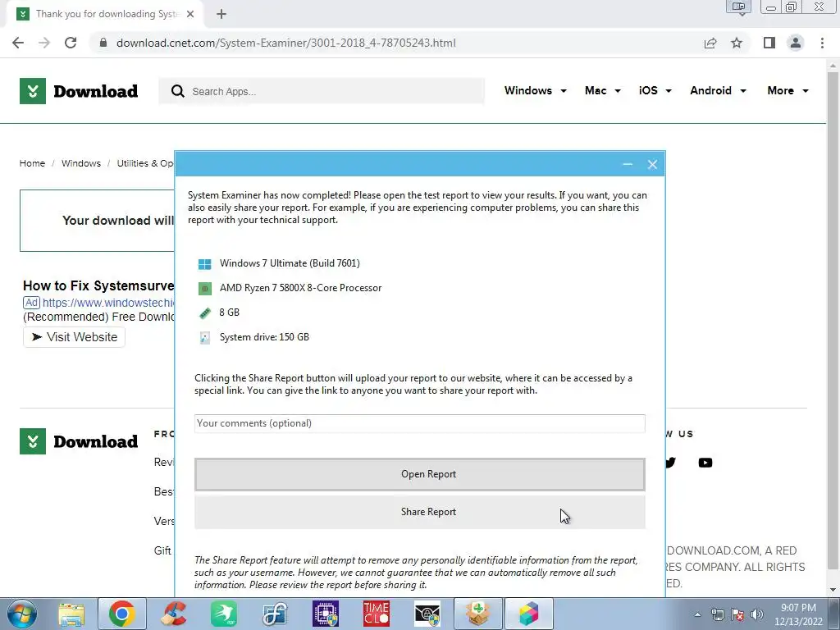
Task: Select the 'Thank you for downloading' tab
Action: click(106, 14)
